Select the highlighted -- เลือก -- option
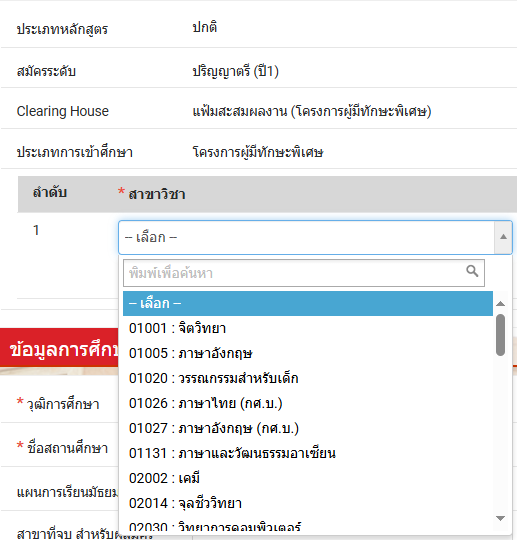This screenshot has width=517, height=540. [308, 303]
